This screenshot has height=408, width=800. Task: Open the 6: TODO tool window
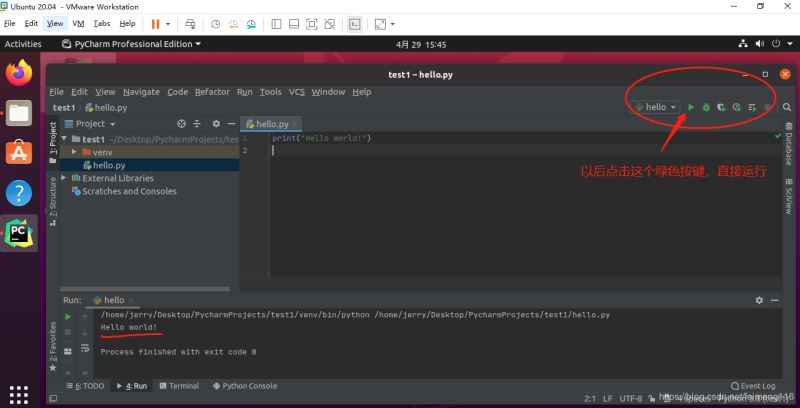85,386
